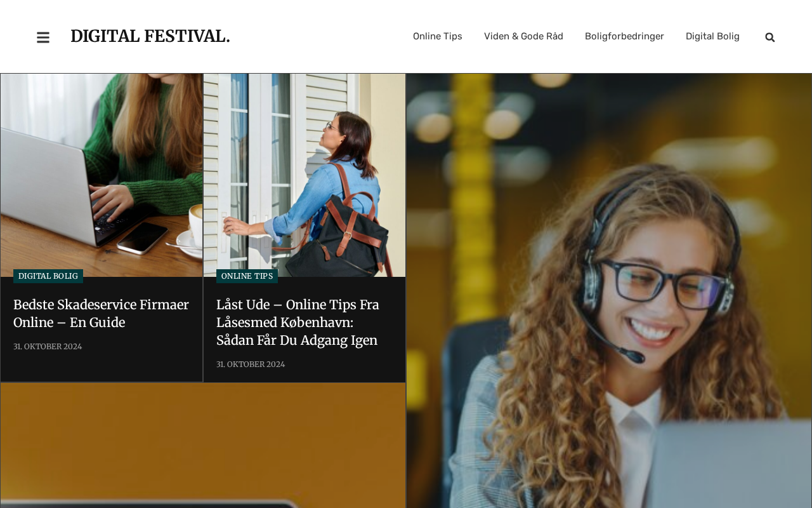
Task: Open the hamburger side menu
Action: [x=43, y=37]
